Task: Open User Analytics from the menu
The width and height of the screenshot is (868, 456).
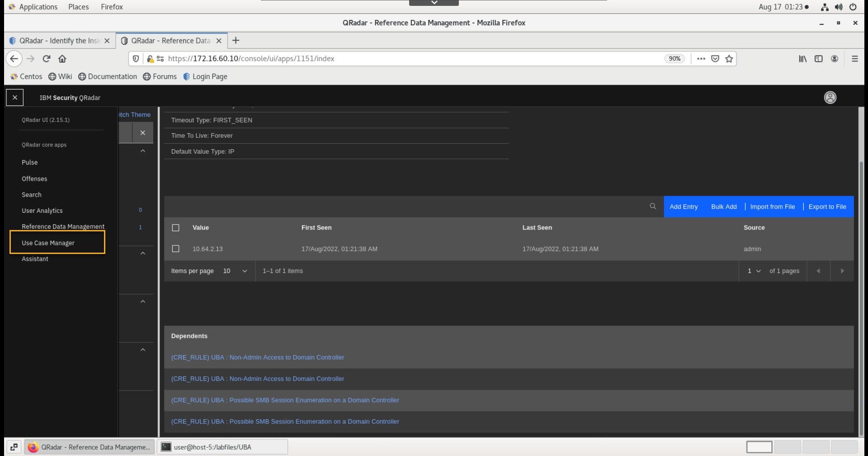Action: click(42, 211)
